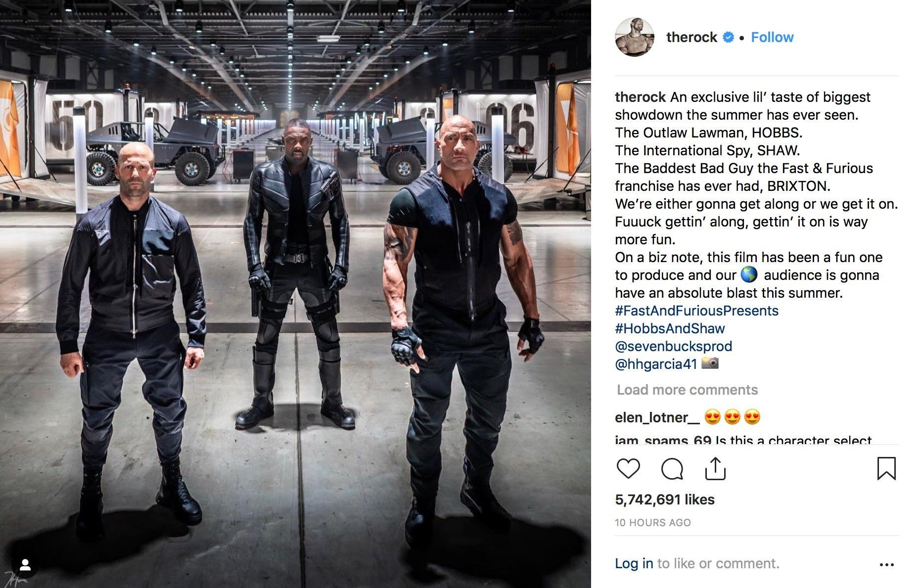The image size is (922, 588).
Task: Open the therock username in header
Action: point(691,37)
